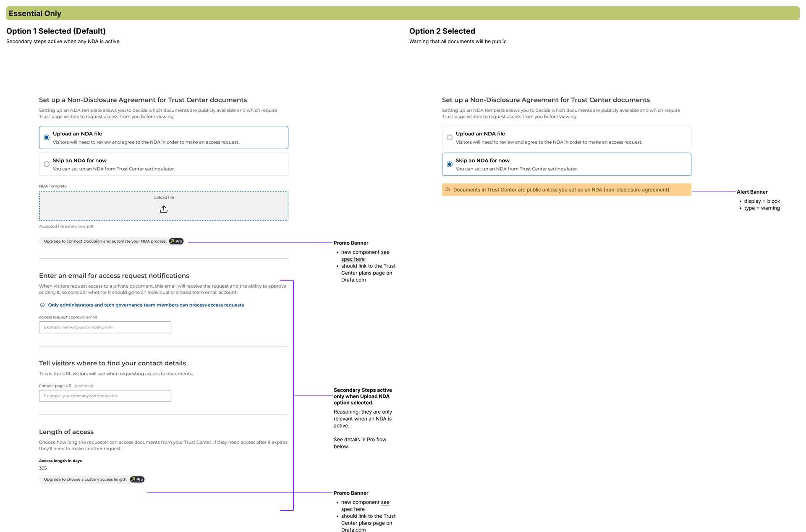This screenshot has height=532, width=806.
Task: Click 'Accepted file extensions: pdf' text
Action: 66,227
